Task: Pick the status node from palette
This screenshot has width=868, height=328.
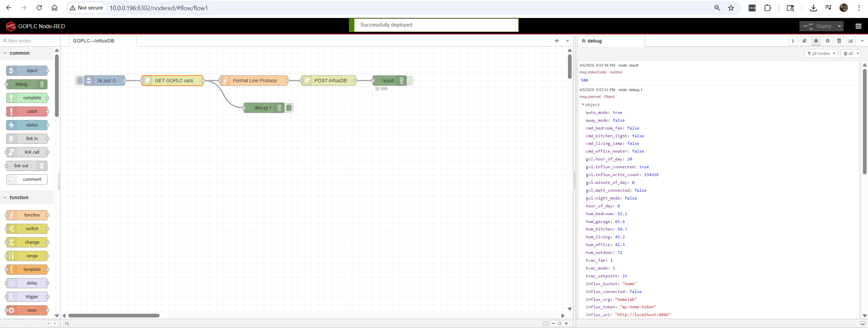Action: [27, 125]
